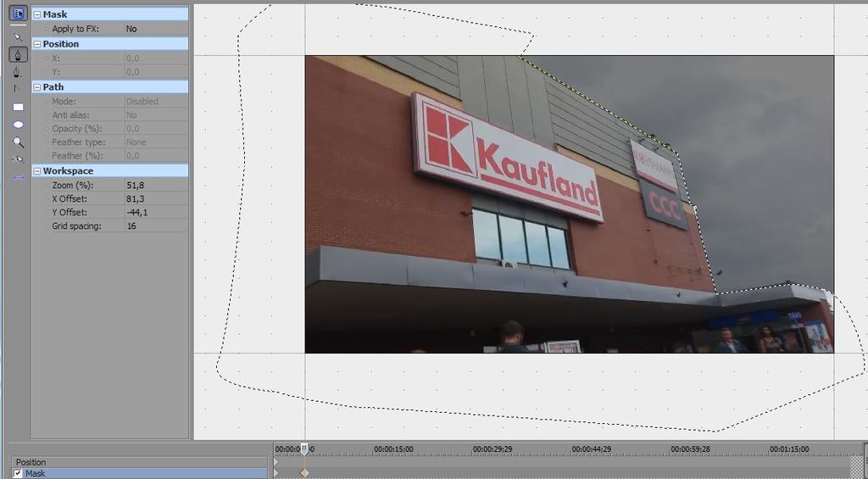Open the Apply to FX value dropdown
The height and width of the screenshot is (479, 868).
tap(156, 29)
